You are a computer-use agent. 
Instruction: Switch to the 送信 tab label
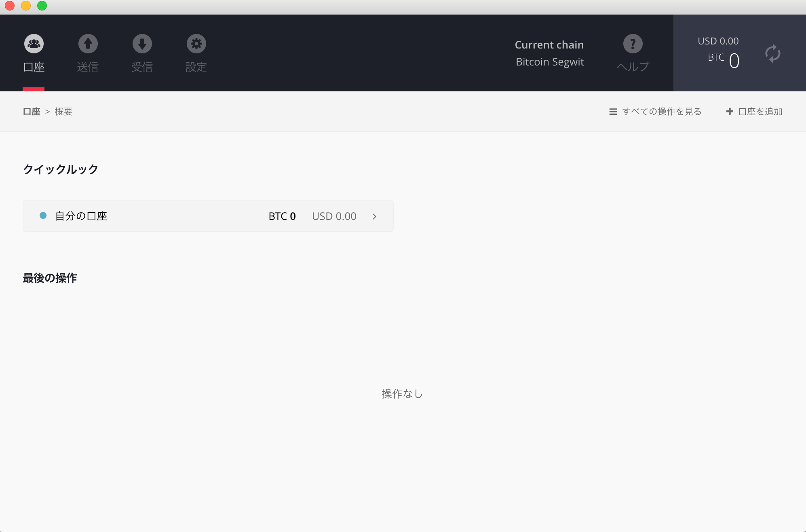coord(88,67)
